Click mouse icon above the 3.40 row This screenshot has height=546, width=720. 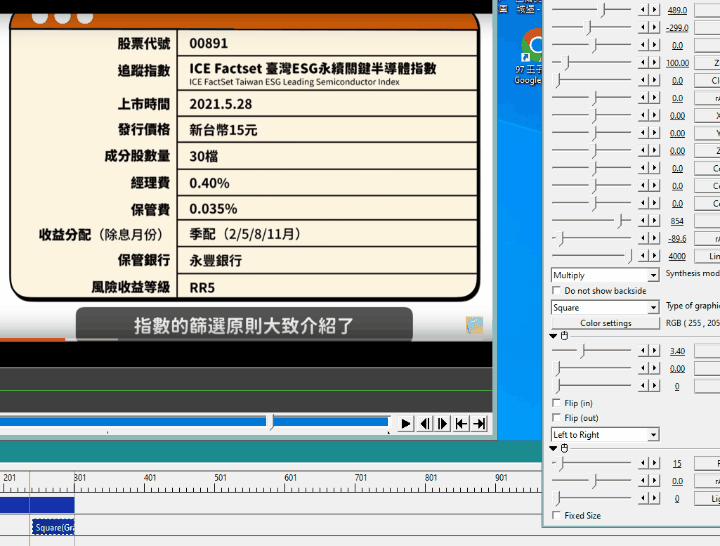tap(564, 336)
